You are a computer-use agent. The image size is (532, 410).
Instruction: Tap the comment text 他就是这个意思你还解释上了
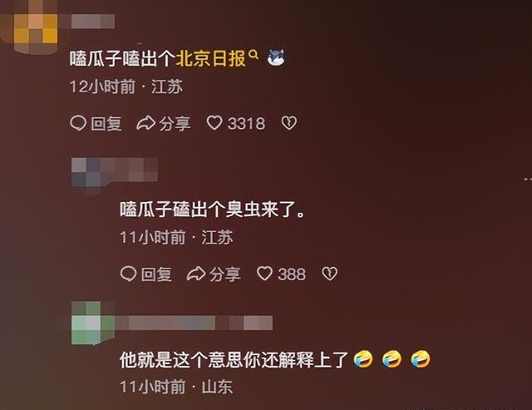pos(234,360)
